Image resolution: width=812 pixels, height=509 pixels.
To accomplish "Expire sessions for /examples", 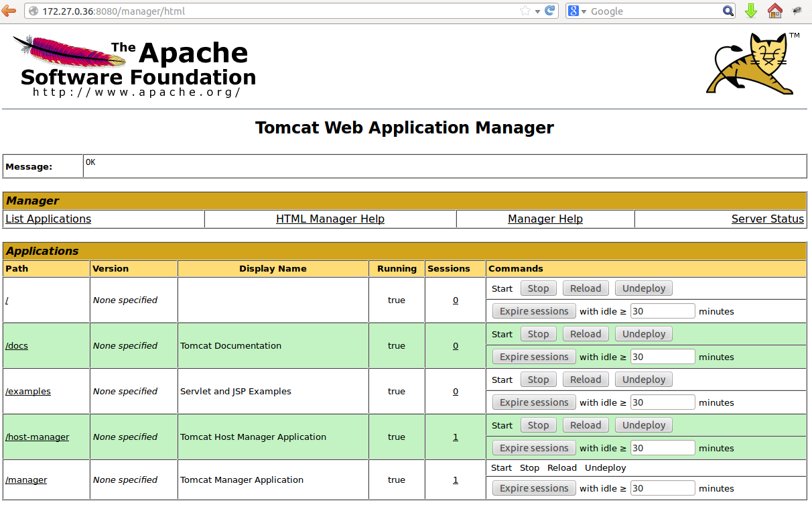I will pyautogui.click(x=534, y=402).
